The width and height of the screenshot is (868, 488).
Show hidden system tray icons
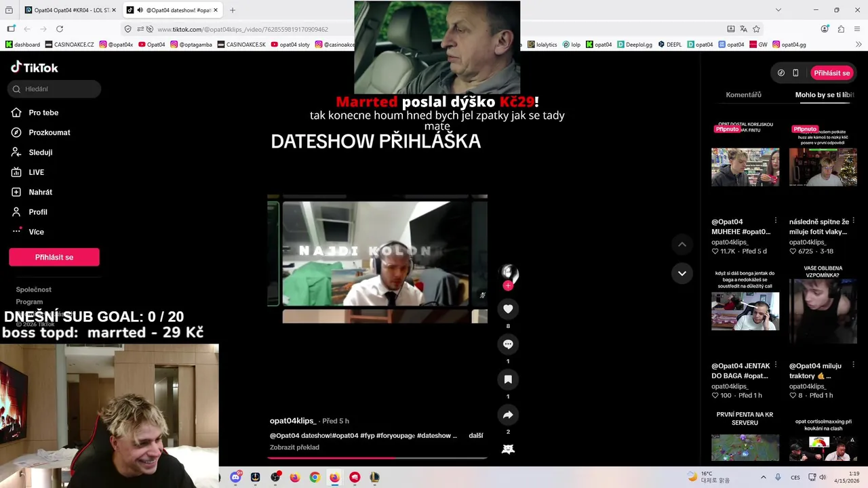click(x=763, y=477)
